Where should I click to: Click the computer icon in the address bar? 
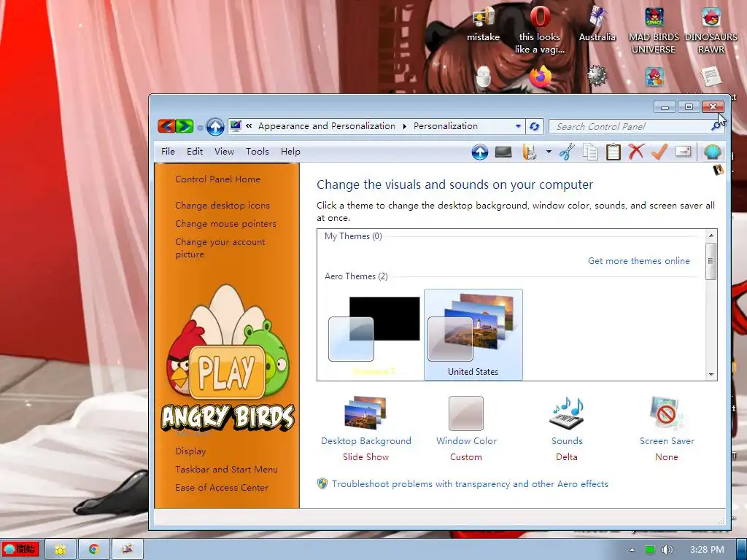pyautogui.click(x=236, y=125)
